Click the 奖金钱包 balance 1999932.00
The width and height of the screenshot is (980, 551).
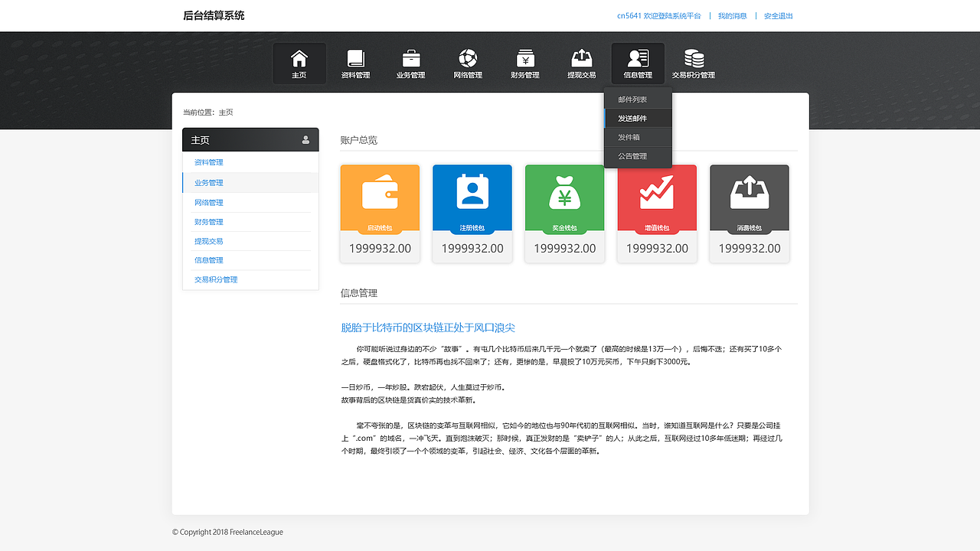pyautogui.click(x=564, y=249)
